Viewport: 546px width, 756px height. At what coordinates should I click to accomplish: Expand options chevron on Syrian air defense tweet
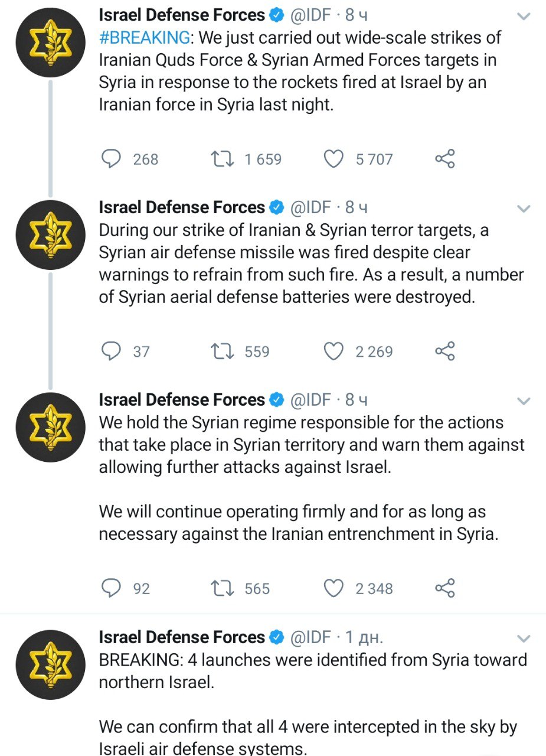524,208
